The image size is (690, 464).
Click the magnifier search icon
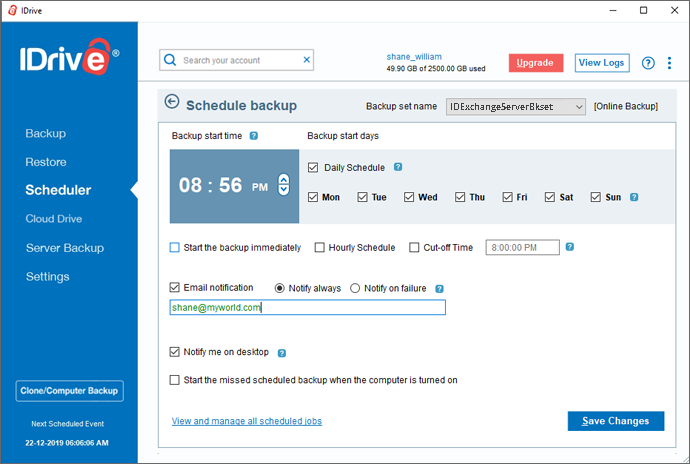tap(170, 60)
